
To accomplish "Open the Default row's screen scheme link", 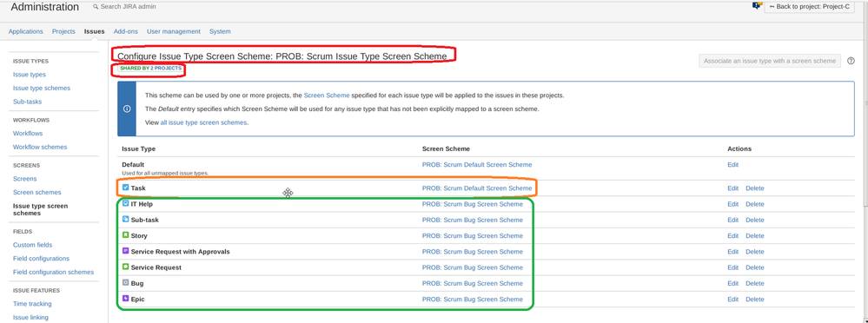I will pyautogui.click(x=477, y=165).
